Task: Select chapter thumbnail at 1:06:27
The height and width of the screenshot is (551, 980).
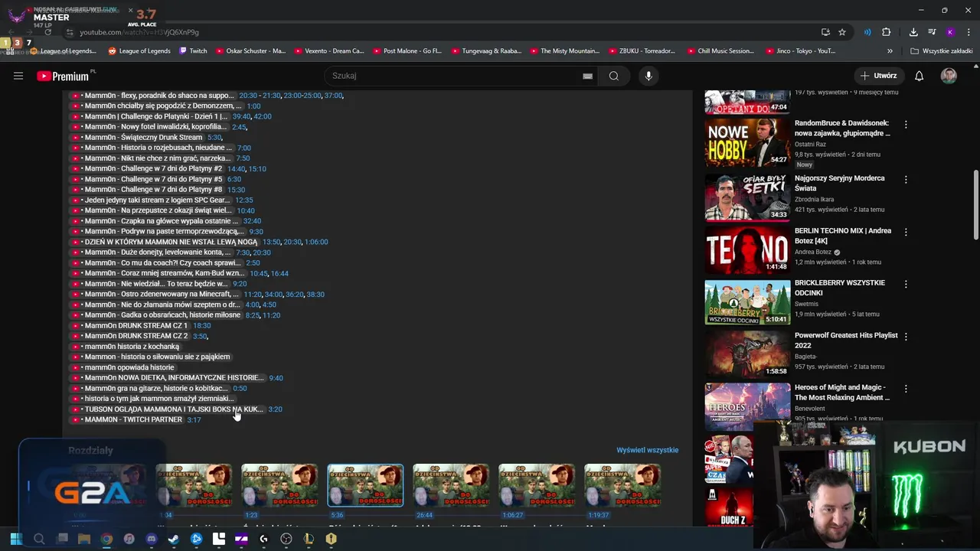Action: click(537, 485)
